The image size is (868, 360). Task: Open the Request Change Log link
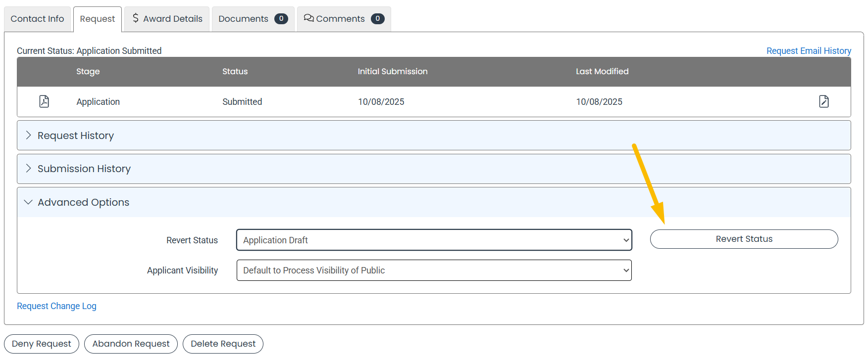56,306
